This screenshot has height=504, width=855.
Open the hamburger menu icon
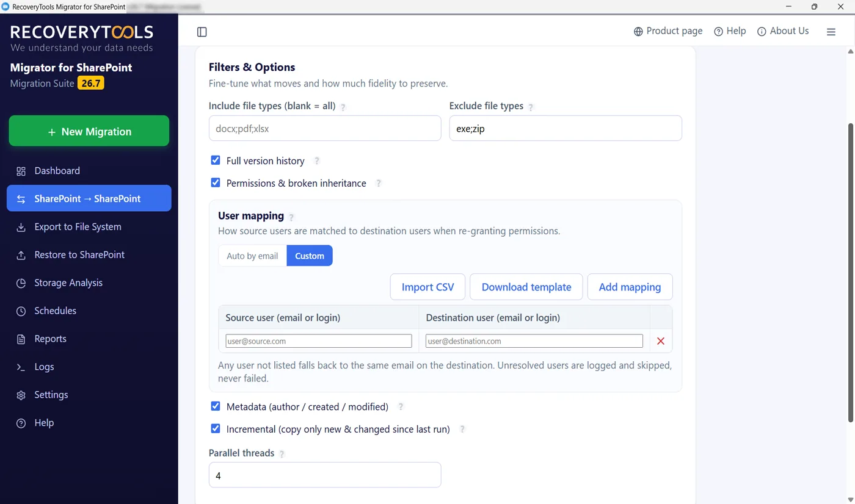coord(831,32)
